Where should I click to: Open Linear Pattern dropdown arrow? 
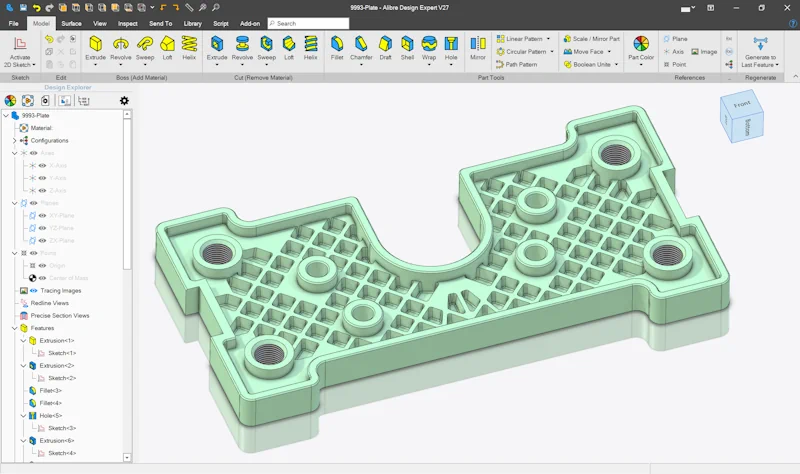pyautogui.click(x=548, y=39)
